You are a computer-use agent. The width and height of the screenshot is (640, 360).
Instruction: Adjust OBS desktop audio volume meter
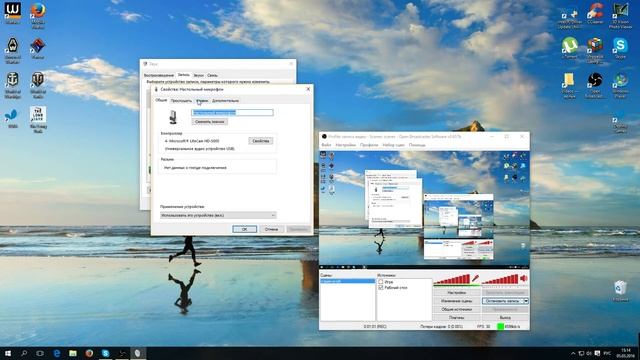500,279
